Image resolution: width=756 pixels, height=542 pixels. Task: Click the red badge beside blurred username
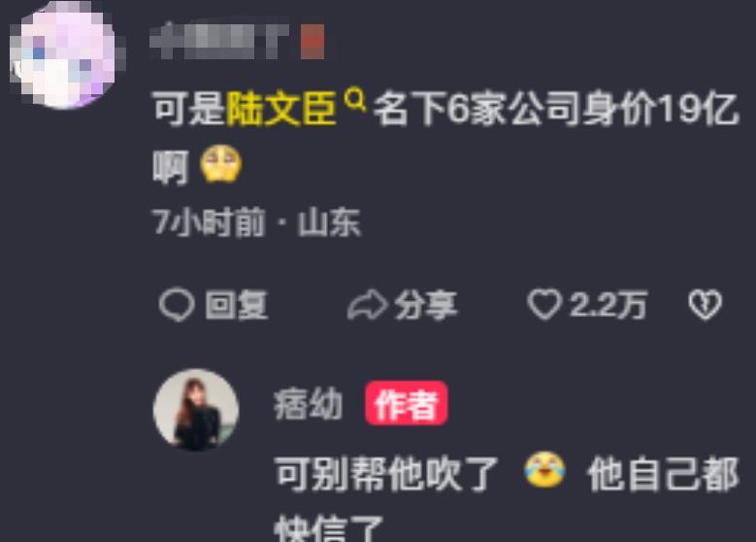coord(312,42)
